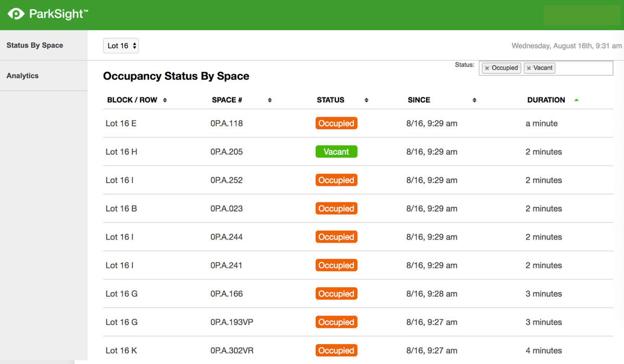This screenshot has width=624, height=364.
Task: Remove the Vacant status filter tag
Action: click(529, 68)
